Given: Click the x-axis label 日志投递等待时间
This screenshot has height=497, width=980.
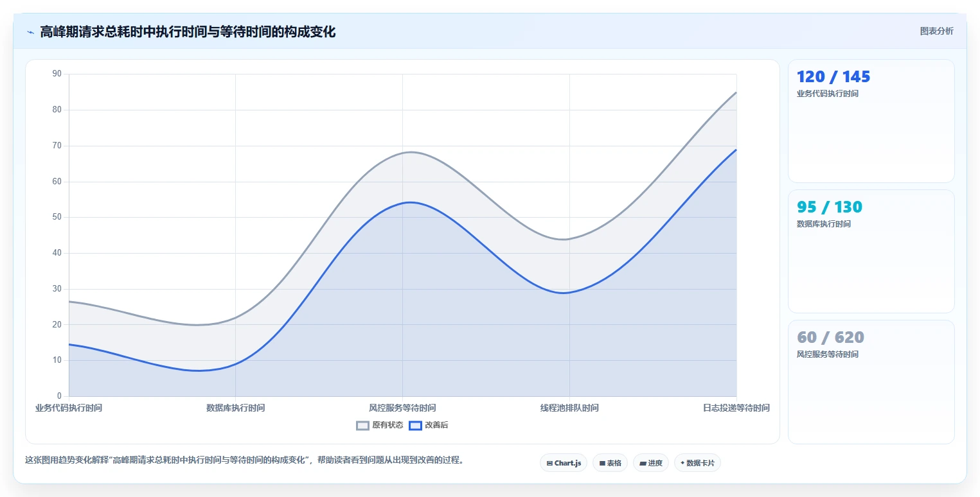Looking at the screenshot, I should pyautogui.click(x=736, y=408).
